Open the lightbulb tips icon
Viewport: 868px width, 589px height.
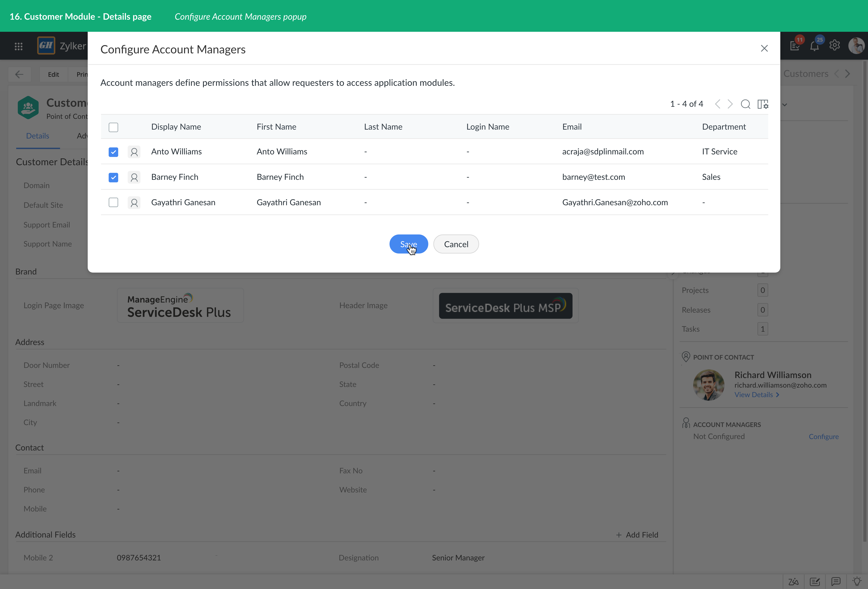(x=857, y=581)
